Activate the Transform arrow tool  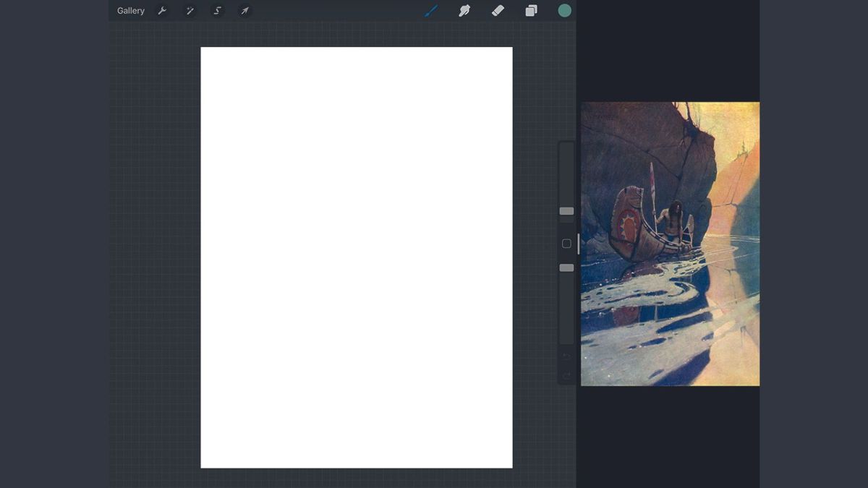(244, 10)
